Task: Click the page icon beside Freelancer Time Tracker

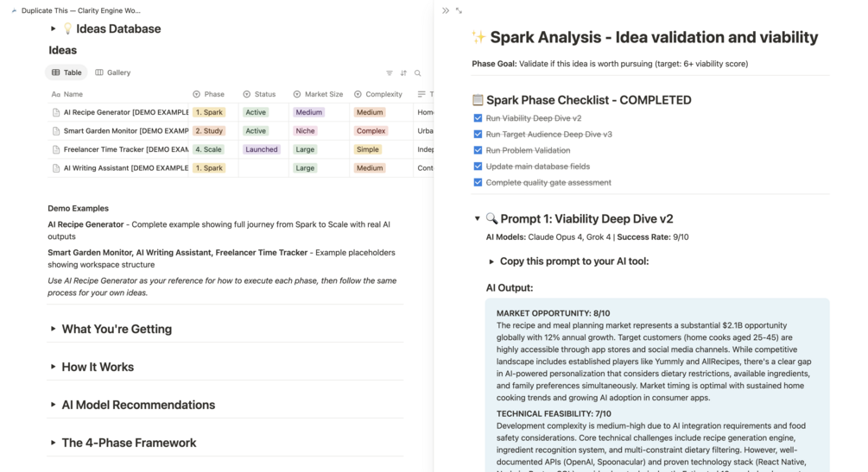Action: (56, 149)
